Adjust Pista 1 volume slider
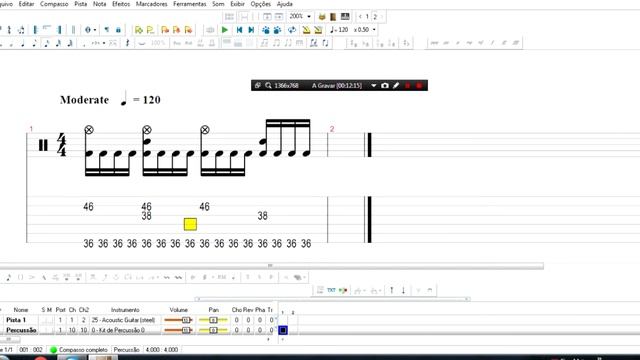Viewport: 640px width, 360px height. [x=178, y=320]
